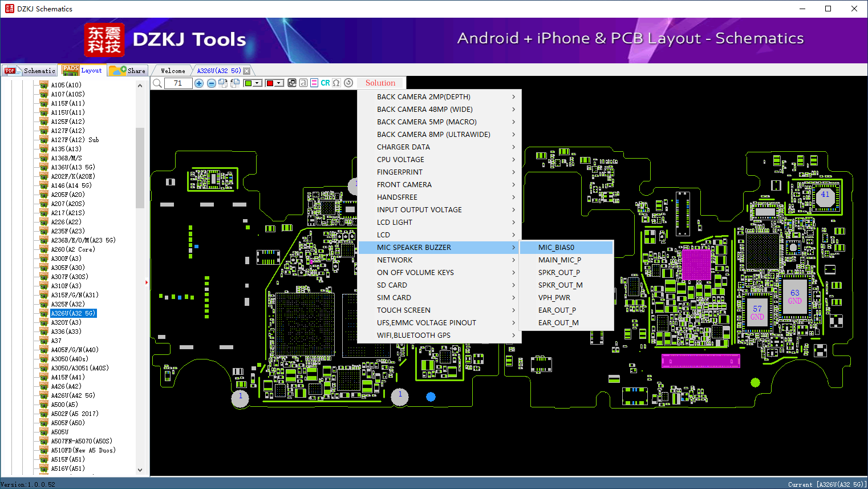The height and width of the screenshot is (489, 868).
Task: Switch to the Layout tab
Action: [x=83, y=70]
